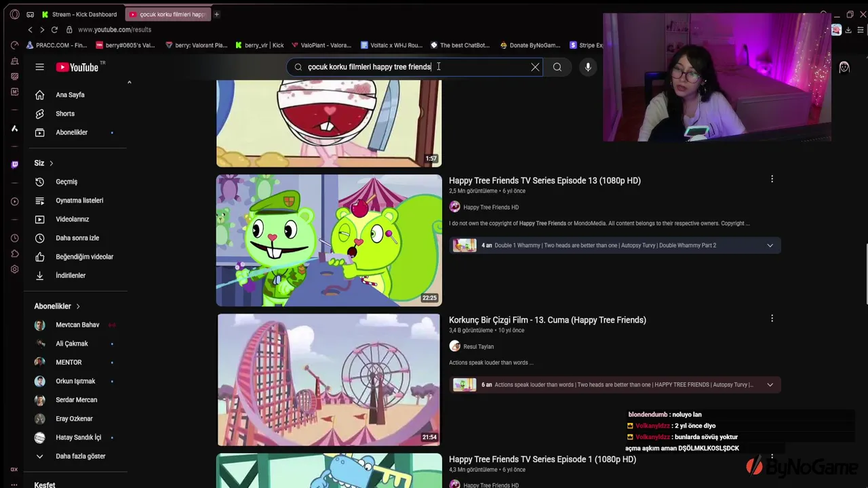This screenshot has width=868, height=488.
Task: Open the 1:57 video thumbnail
Action: pos(329,123)
